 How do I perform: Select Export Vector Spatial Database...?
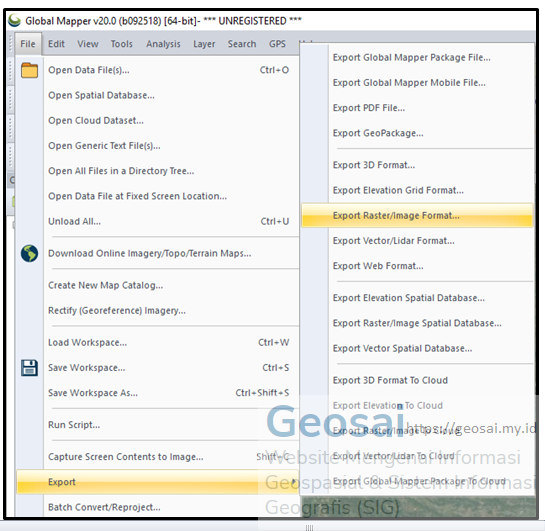tap(417, 348)
